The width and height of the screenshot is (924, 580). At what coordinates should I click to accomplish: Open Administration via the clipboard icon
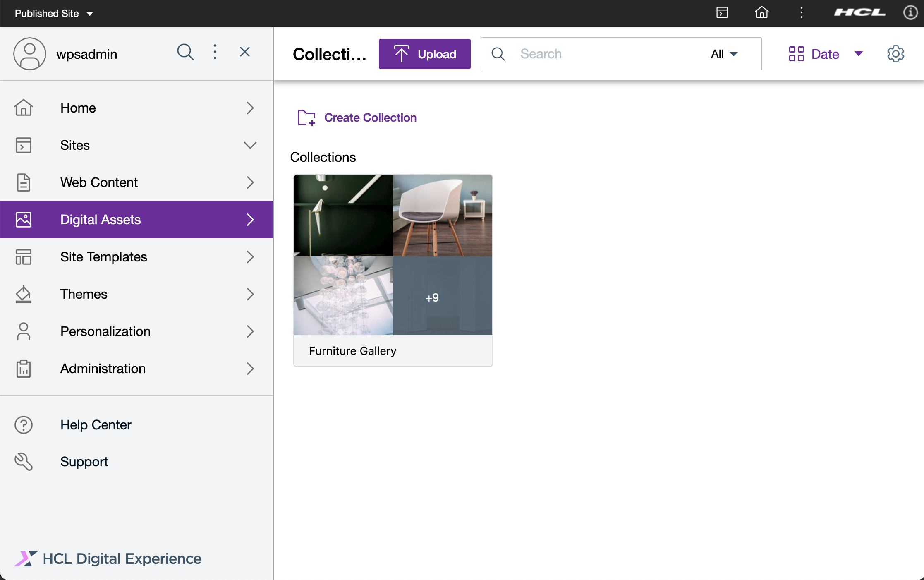coord(24,369)
